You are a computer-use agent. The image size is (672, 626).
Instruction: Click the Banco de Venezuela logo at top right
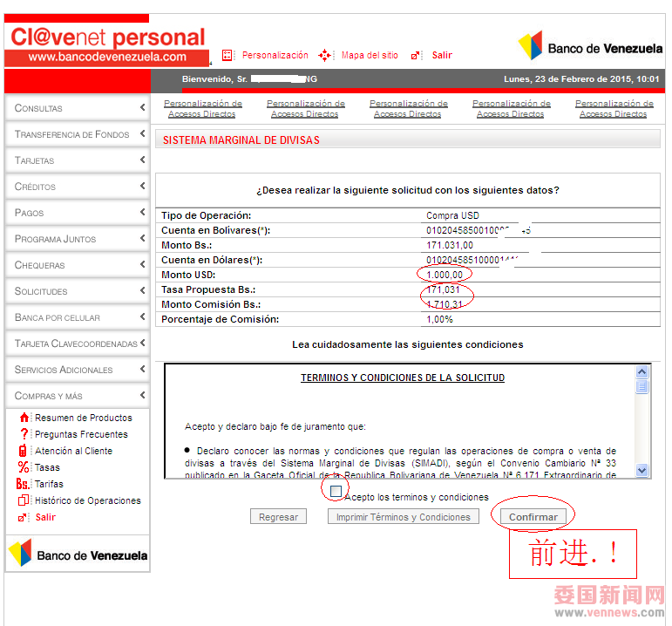(x=590, y=46)
